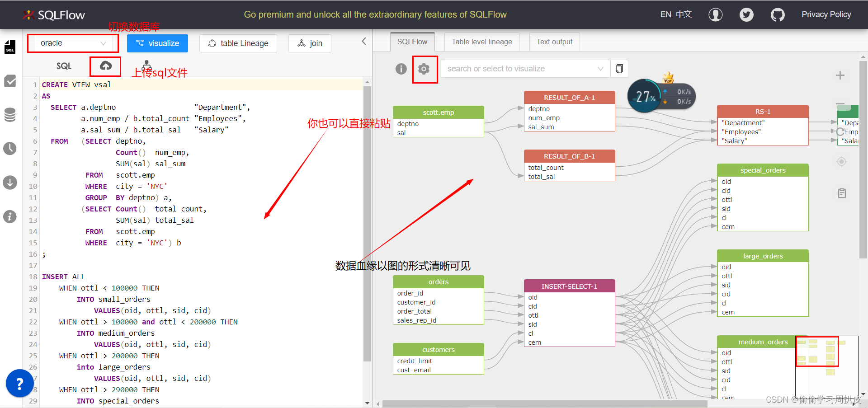Open the database sidebar icon

point(10,115)
